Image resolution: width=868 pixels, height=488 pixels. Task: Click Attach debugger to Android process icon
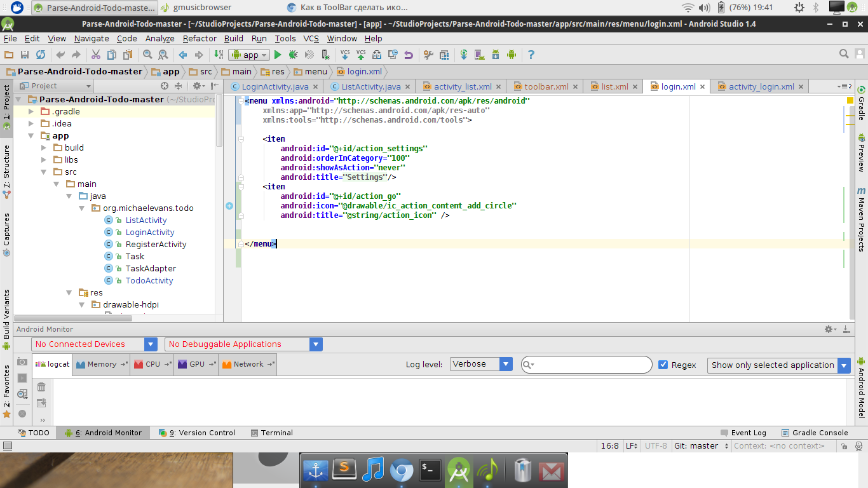[x=325, y=55]
